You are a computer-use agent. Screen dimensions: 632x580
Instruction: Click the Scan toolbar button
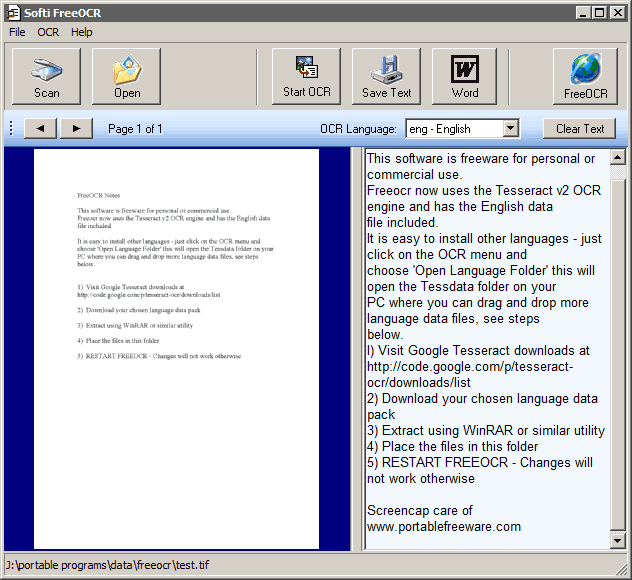[x=46, y=76]
